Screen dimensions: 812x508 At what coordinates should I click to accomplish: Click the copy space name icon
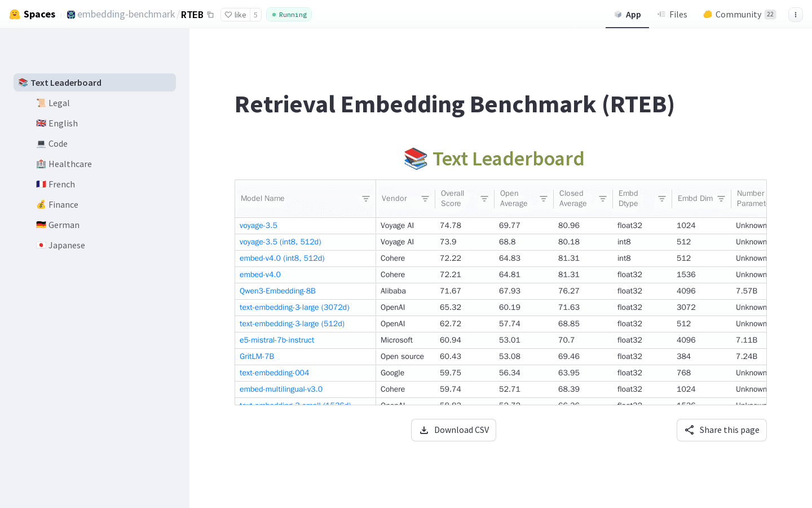210,15
